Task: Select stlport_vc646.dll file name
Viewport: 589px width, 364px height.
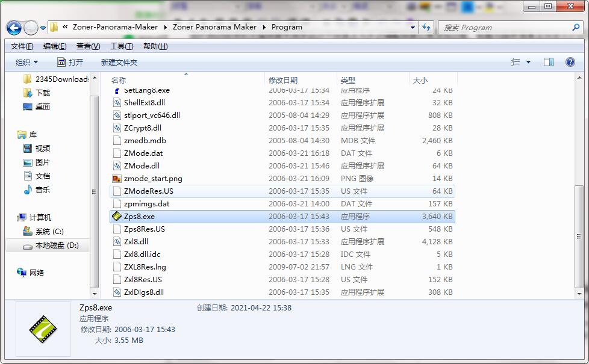Action: point(152,115)
